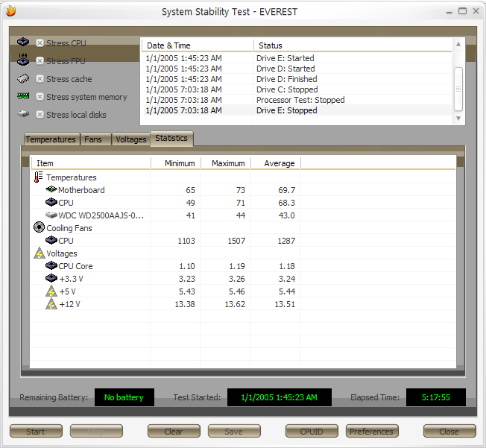Sort by the Maximum column header
The width and height of the screenshot is (486, 448).
point(227,163)
